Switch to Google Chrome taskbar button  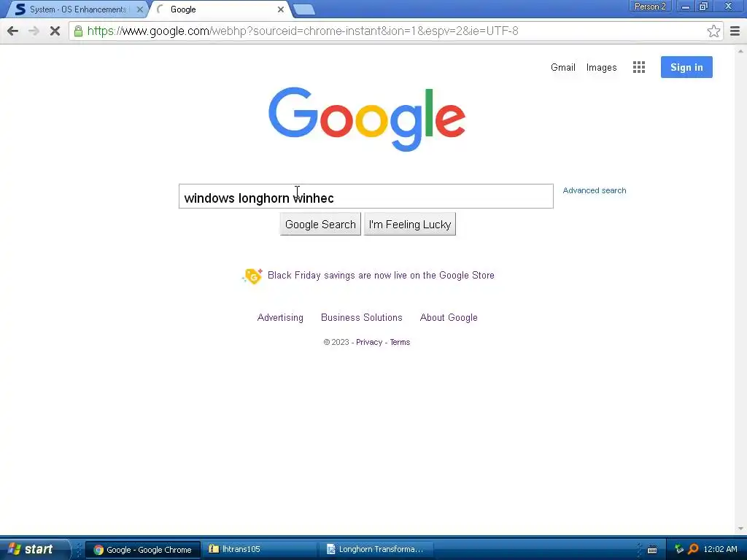click(x=142, y=550)
